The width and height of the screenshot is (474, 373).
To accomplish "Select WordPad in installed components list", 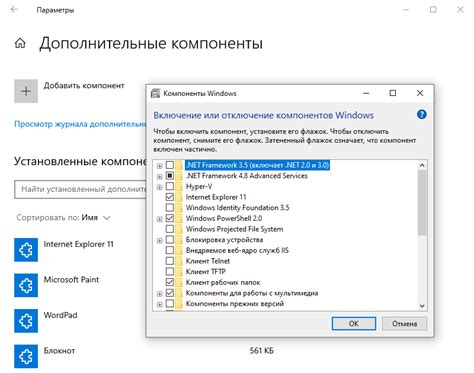I will point(60,315).
